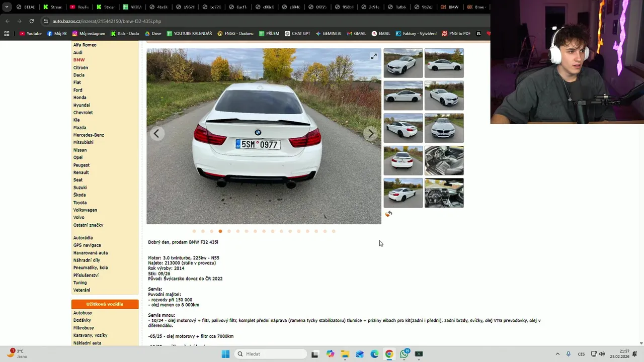Screen dimensions: 644x362
Task: Open Excel on the taskbar
Action: [x=419, y=354]
